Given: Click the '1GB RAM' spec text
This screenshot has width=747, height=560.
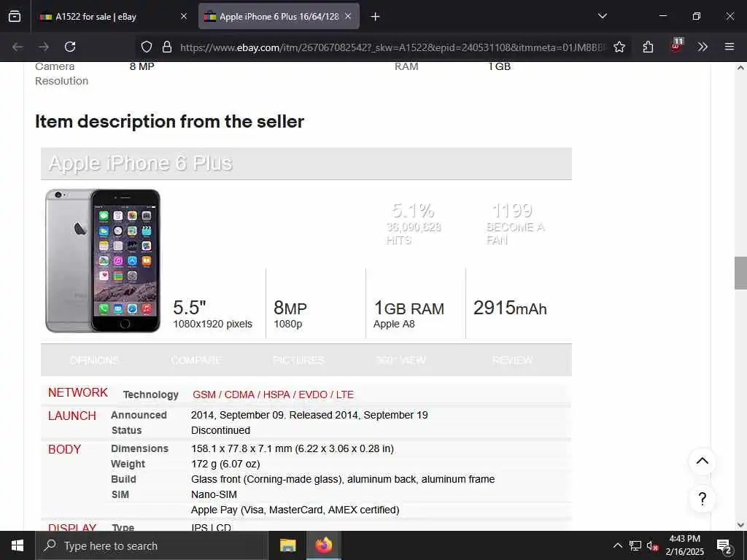Looking at the screenshot, I should pos(409,308).
